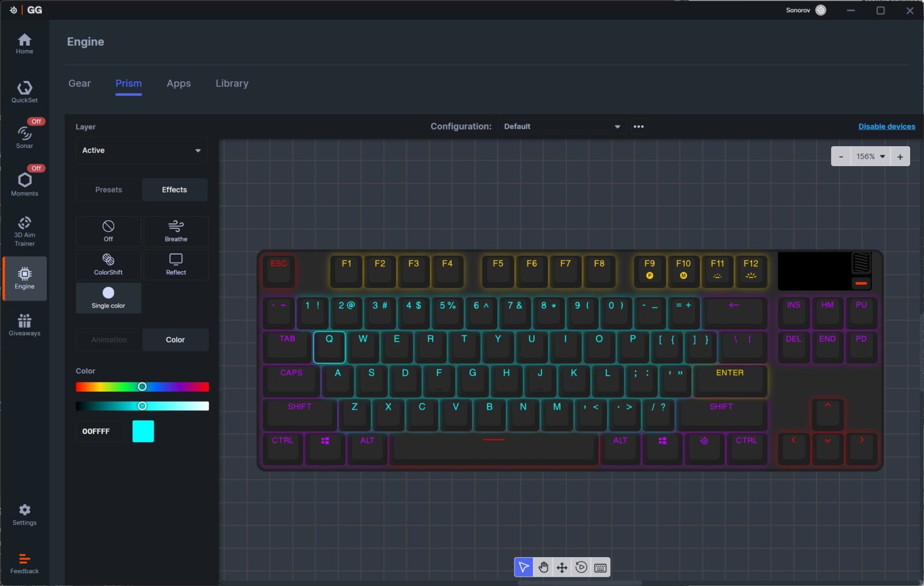924x586 pixels.
Task: Open QuickSet from the sidebar
Action: click(24, 92)
